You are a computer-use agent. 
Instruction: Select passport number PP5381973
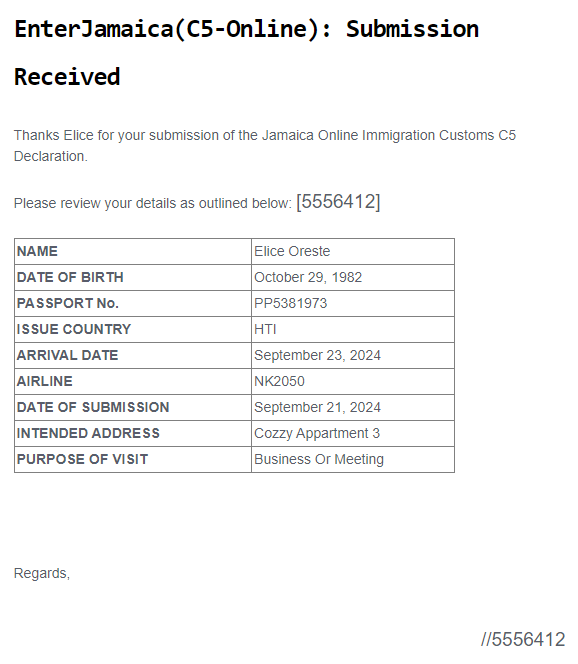(x=290, y=303)
